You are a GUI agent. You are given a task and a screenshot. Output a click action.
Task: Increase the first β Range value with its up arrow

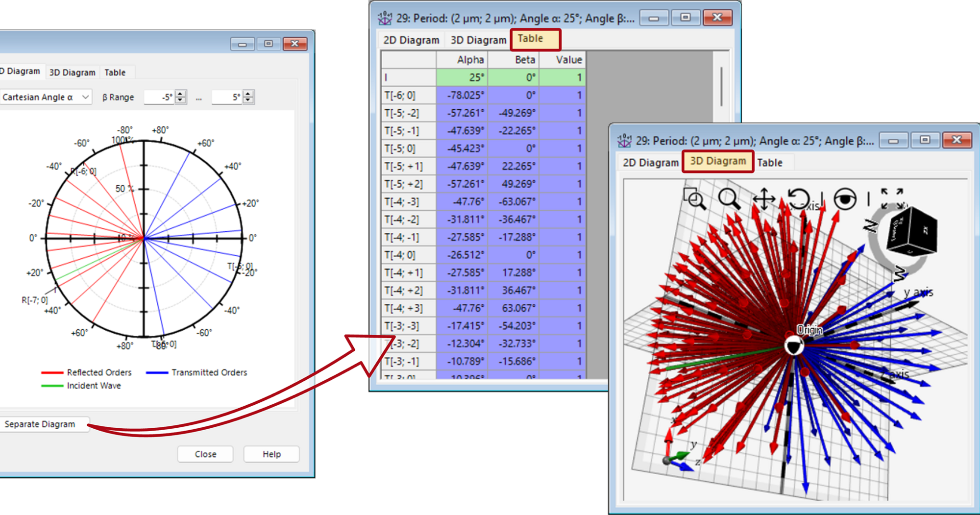click(x=180, y=93)
